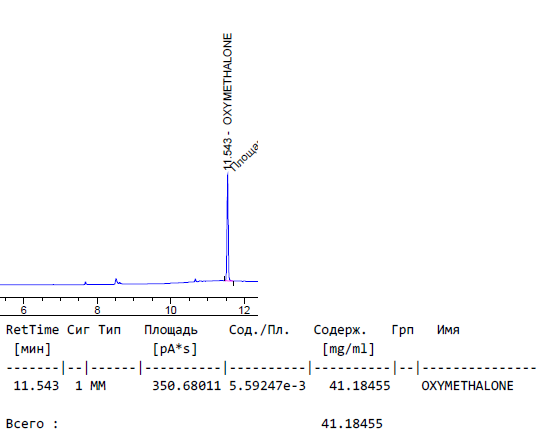The height and width of the screenshot is (438, 539).
Task: Click the Имя column header
Action: point(448,330)
